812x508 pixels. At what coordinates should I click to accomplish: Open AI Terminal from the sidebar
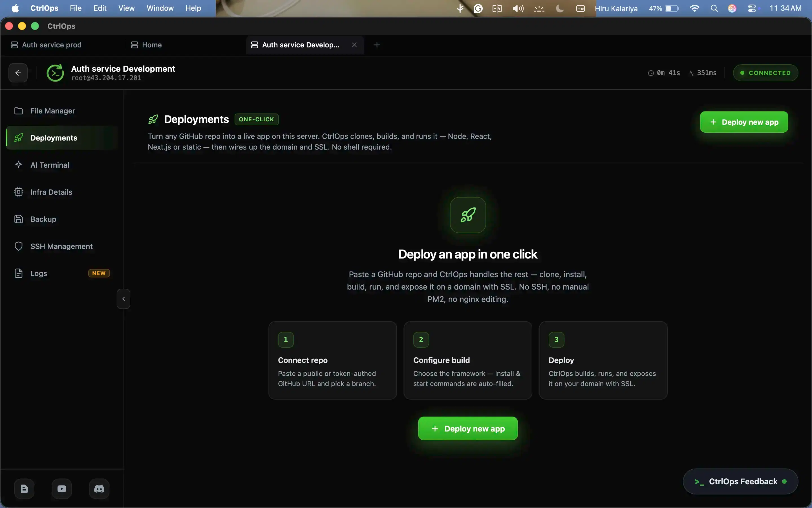[62, 165]
